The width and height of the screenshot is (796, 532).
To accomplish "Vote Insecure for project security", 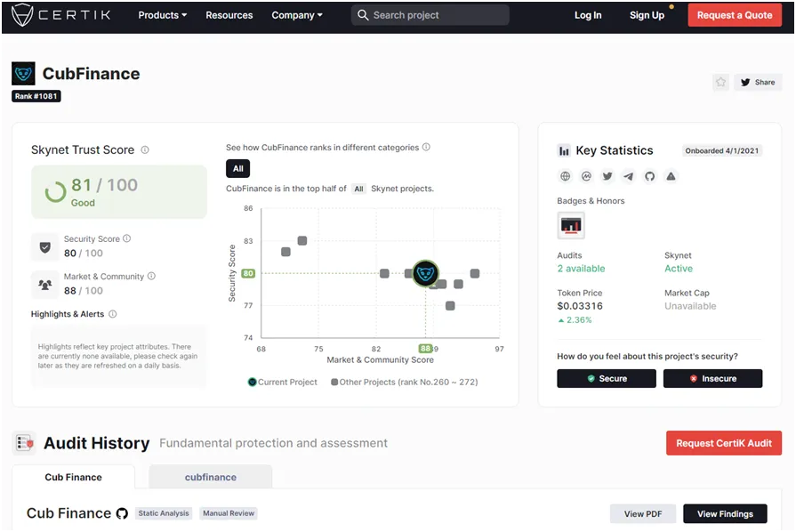I will [712, 379].
